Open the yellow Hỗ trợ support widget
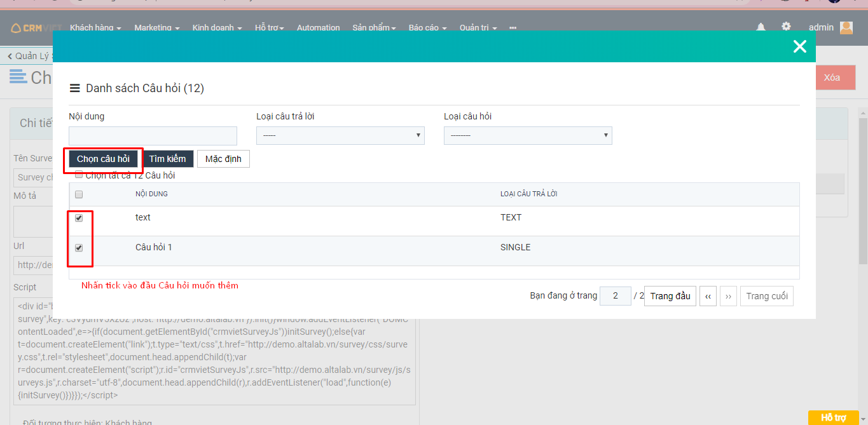This screenshot has height=425, width=868. pyautogui.click(x=833, y=417)
